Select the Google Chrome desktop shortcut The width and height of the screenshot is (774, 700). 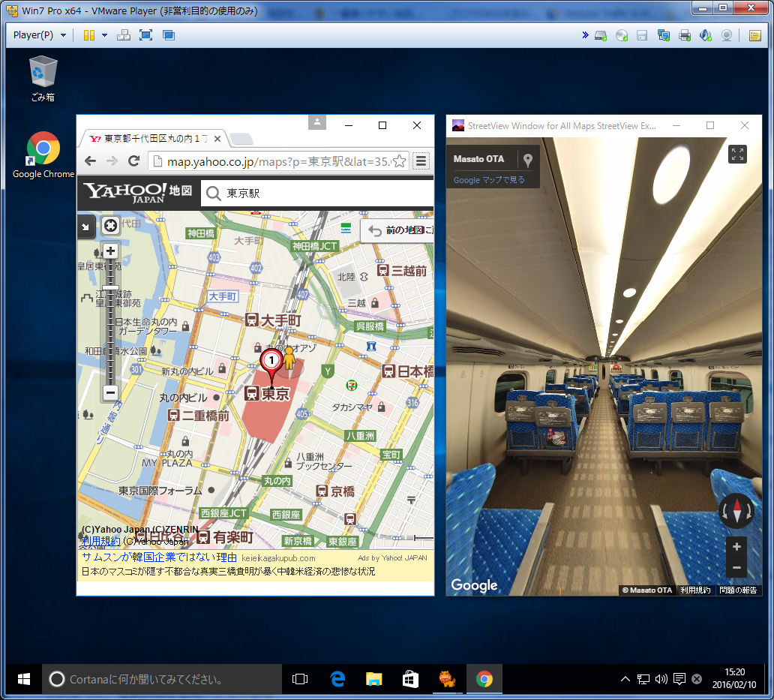tap(43, 155)
